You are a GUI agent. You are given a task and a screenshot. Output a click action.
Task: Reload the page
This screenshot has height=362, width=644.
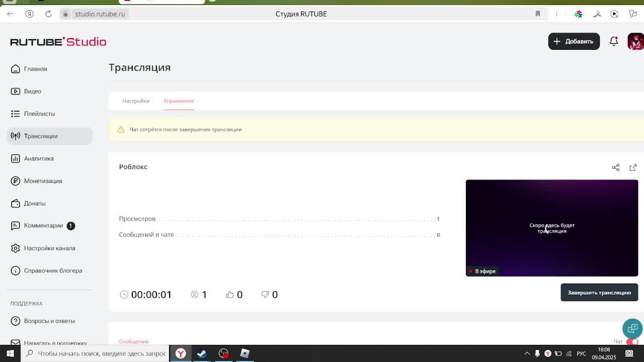[48, 14]
